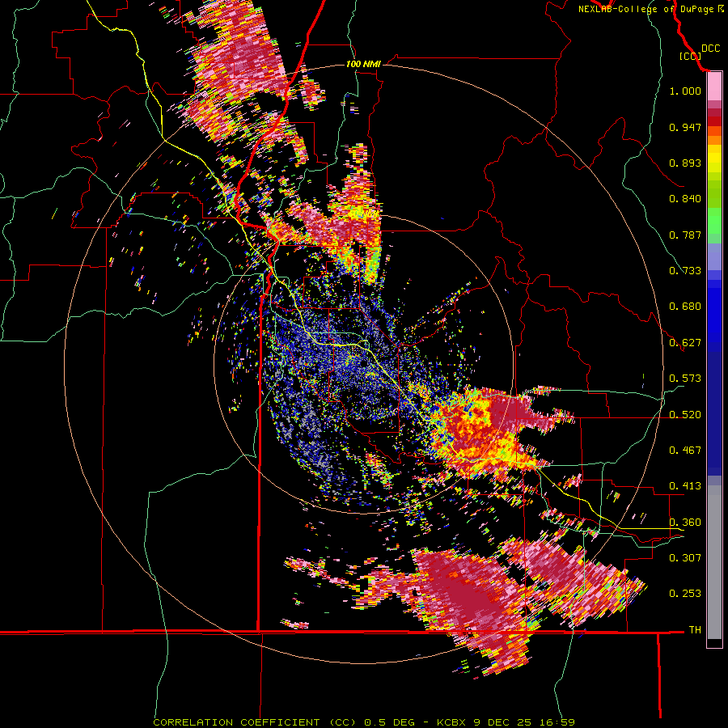Pick the light pink segment of the color bar

tap(714, 87)
